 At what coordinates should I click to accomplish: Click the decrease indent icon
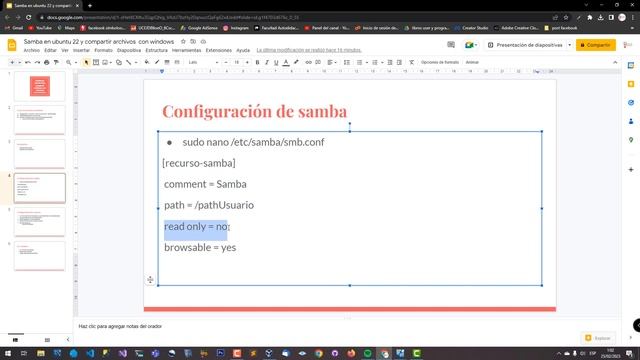[x=390, y=62]
